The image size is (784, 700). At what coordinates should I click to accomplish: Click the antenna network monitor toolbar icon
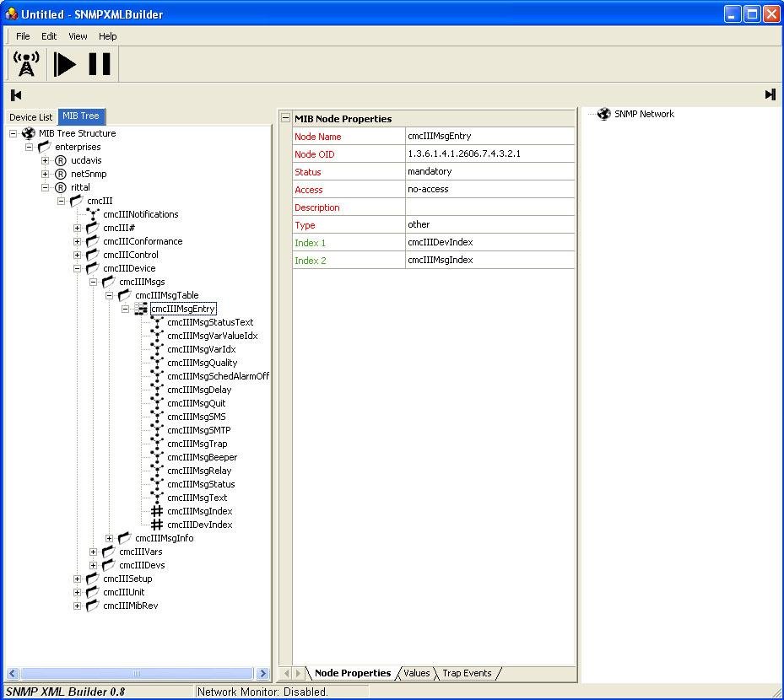27,64
